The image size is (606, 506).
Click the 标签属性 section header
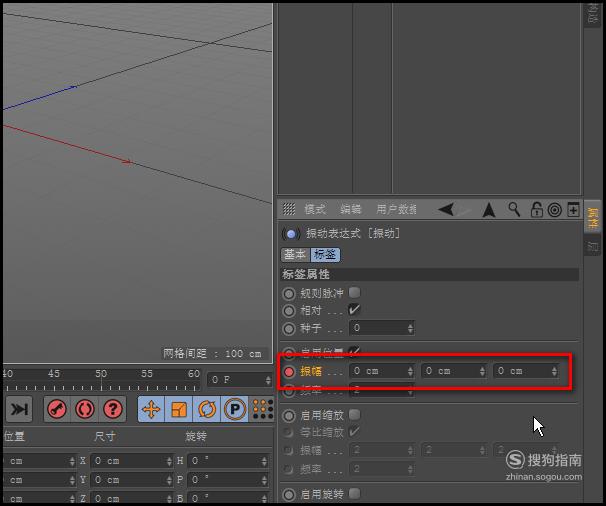(x=430, y=274)
